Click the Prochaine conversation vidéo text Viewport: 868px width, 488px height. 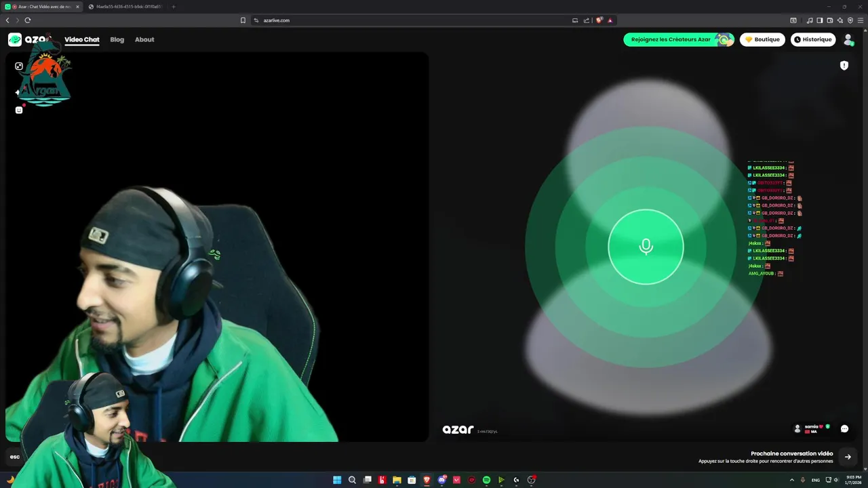point(791,453)
